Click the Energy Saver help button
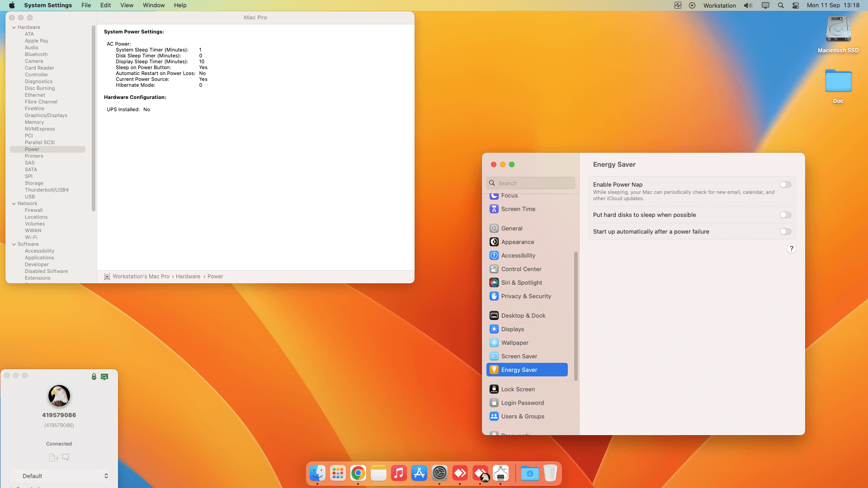Image resolution: width=868 pixels, height=488 pixels. [791, 249]
